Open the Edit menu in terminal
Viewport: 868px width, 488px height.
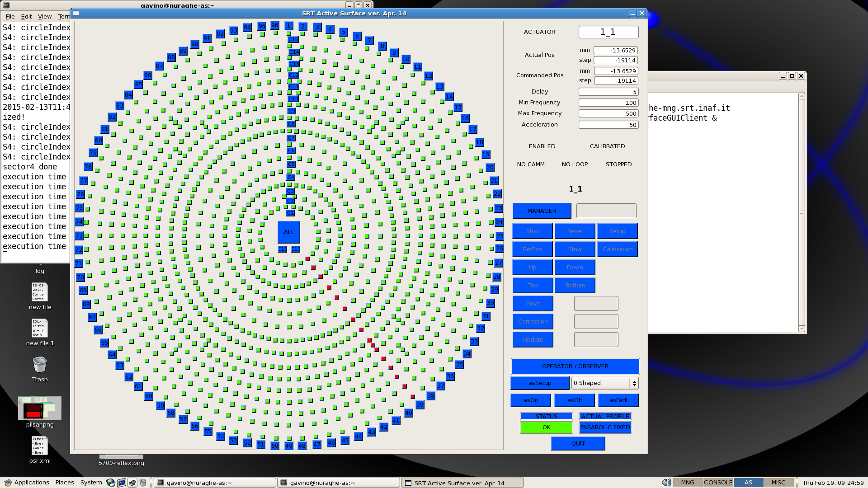tap(26, 16)
